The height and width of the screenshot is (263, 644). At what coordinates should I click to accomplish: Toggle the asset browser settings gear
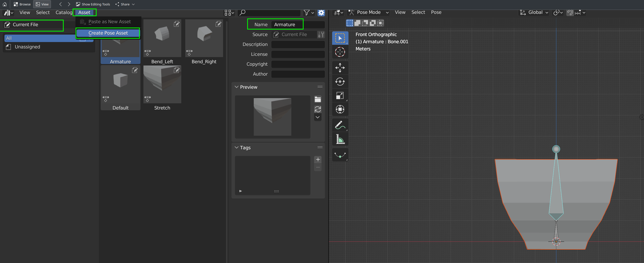pos(321,13)
